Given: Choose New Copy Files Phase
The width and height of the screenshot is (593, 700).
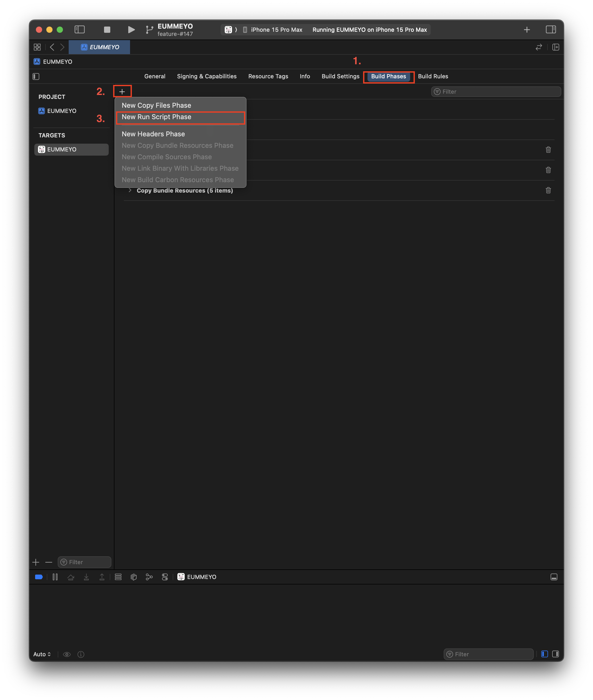Looking at the screenshot, I should pos(181,105).
